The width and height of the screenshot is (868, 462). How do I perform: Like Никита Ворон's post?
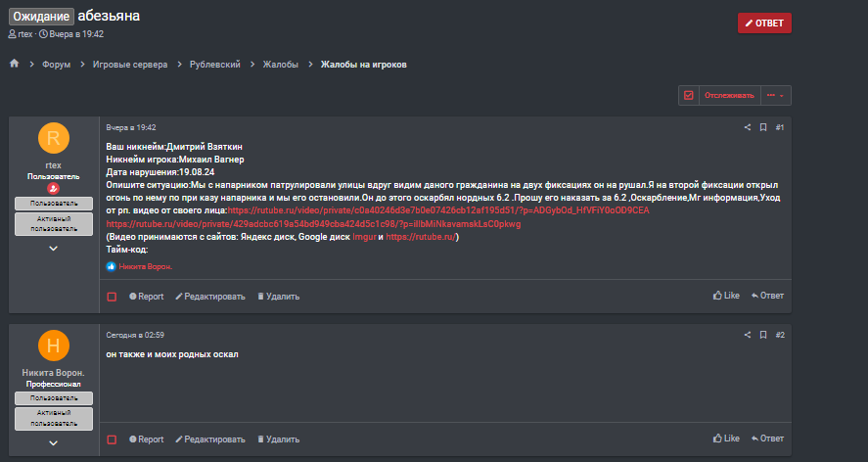tap(726, 439)
